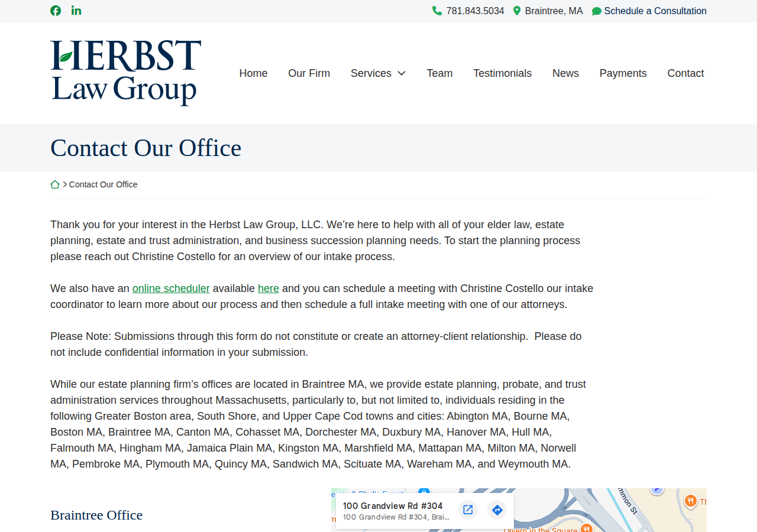757x532 pixels.
Task: Click the Herbst Law Group logo
Action: (126, 73)
